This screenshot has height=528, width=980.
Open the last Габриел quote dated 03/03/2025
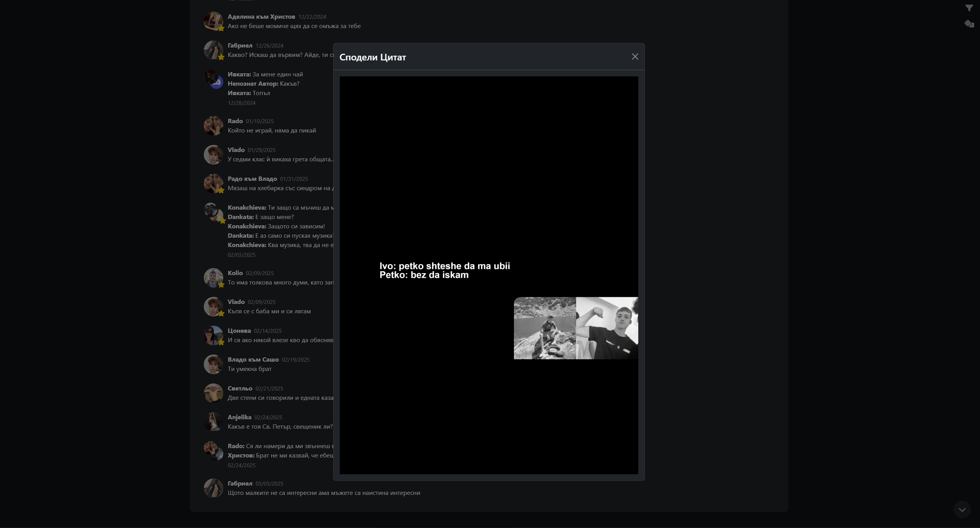[323, 493]
